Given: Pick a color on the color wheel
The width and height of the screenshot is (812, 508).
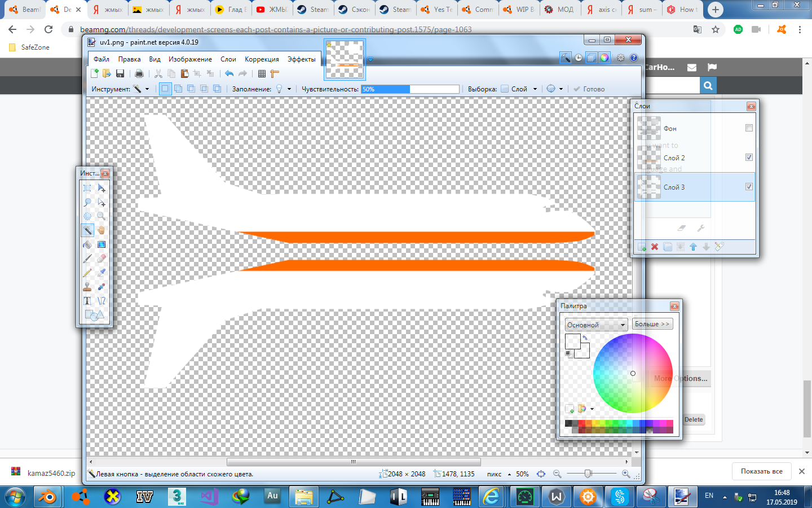Looking at the screenshot, I should [x=633, y=373].
